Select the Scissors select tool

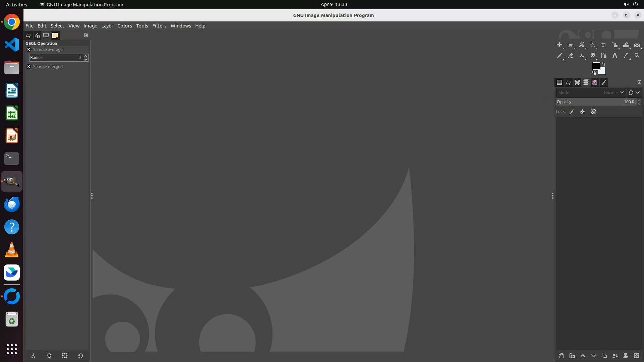[x=582, y=45]
